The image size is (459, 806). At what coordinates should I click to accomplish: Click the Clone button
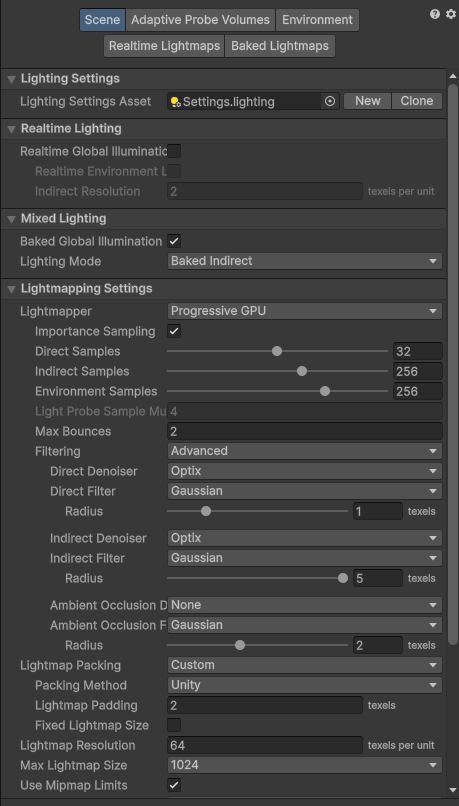[417, 101]
